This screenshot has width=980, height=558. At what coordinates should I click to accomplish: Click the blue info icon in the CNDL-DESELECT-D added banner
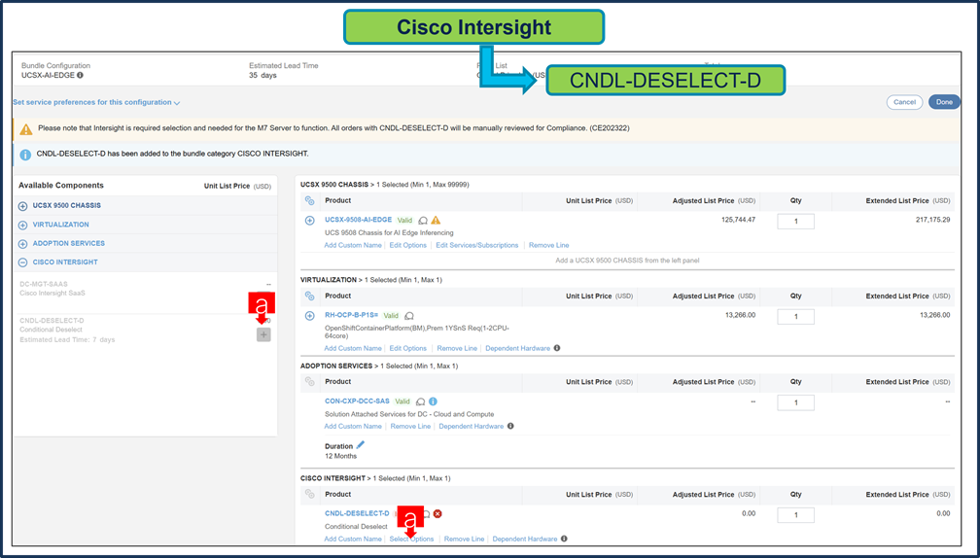click(x=25, y=155)
